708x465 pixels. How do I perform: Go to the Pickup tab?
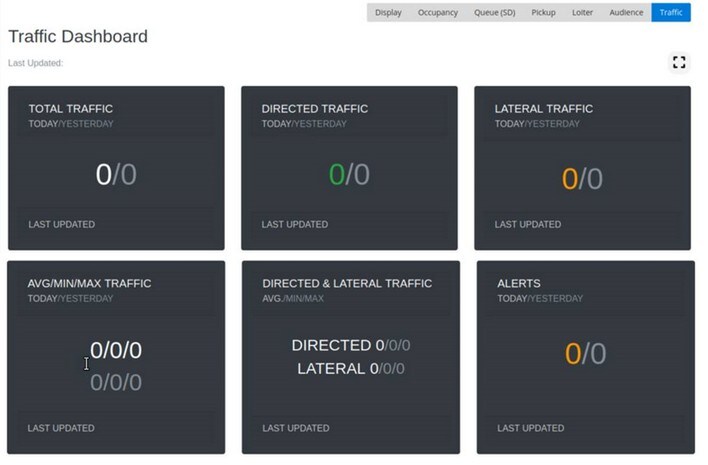click(x=544, y=13)
